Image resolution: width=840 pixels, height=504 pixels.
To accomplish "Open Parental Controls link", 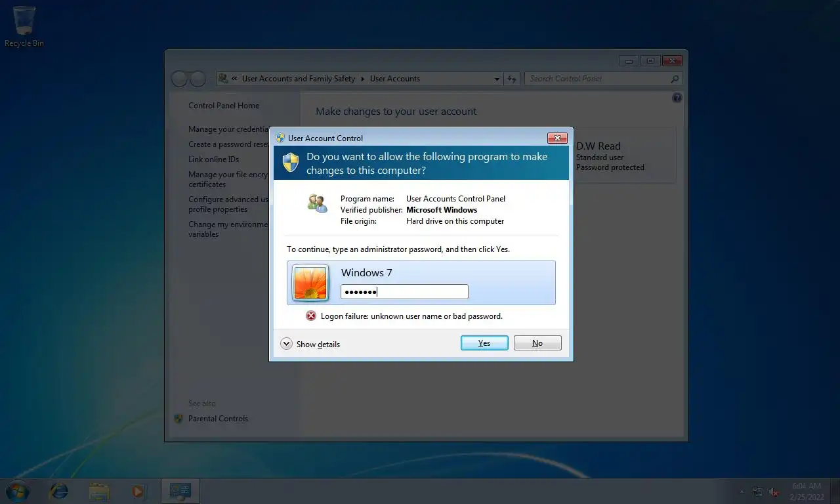I will point(218,419).
